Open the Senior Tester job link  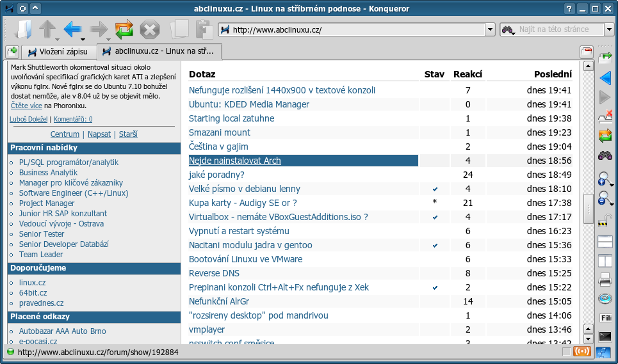(x=42, y=233)
